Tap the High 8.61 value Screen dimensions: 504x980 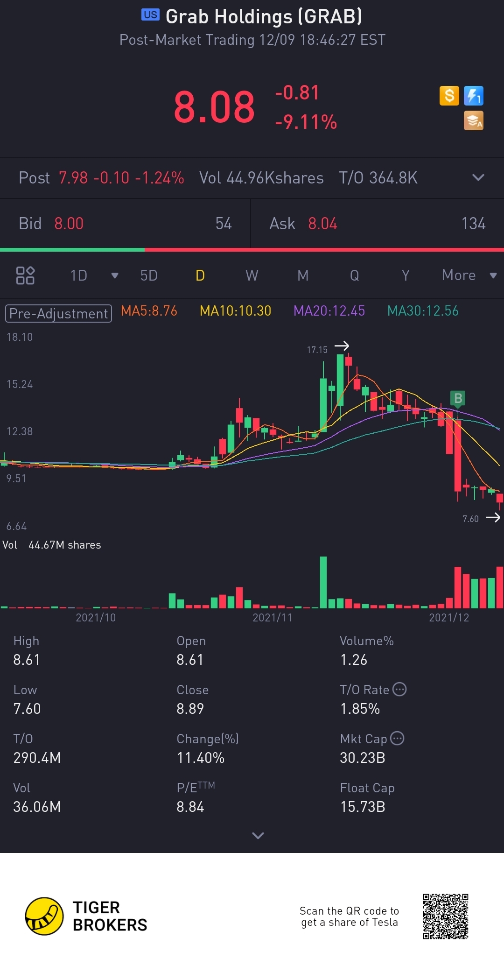[27, 660]
